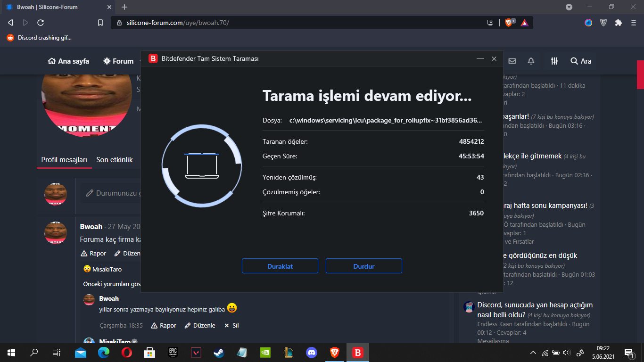Viewport: 644px width, 362px height.
Task: Click the Duraklat button in Bitdefender scan
Action: 280,266
